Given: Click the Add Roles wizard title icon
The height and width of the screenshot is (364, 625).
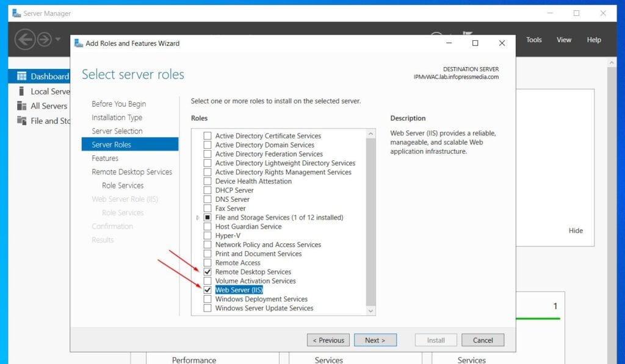Looking at the screenshot, I should (79, 43).
